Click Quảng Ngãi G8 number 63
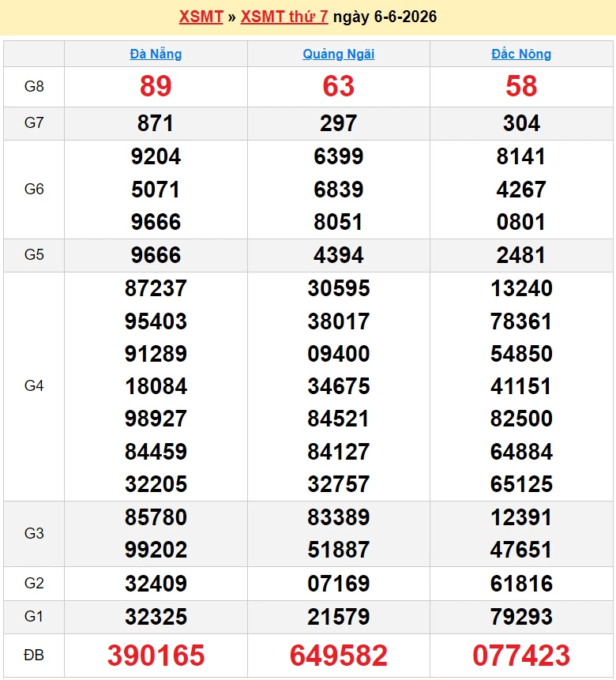The width and height of the screenshot is (616, 680). pyautogui.click(x=338, y=86)
